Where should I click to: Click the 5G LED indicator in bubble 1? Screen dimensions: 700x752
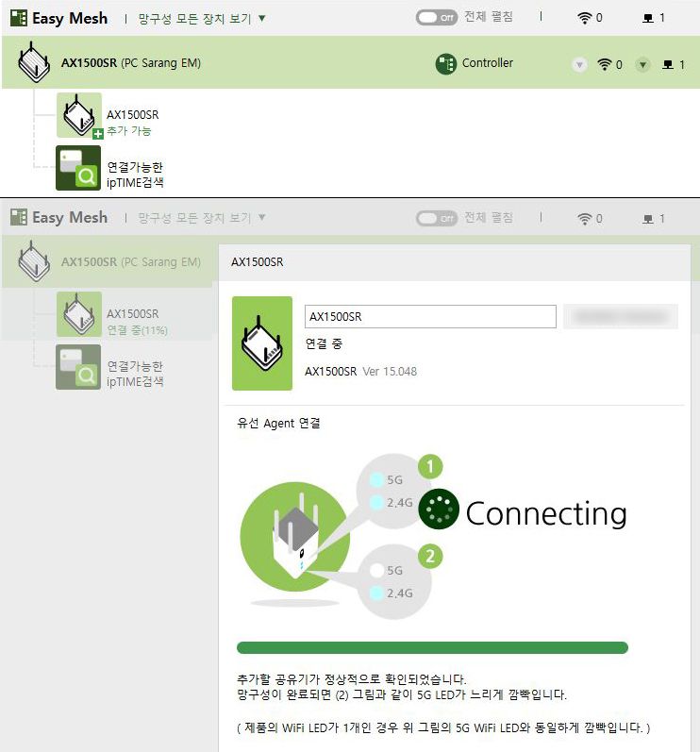pyautogui.click(x=376, y=479)
